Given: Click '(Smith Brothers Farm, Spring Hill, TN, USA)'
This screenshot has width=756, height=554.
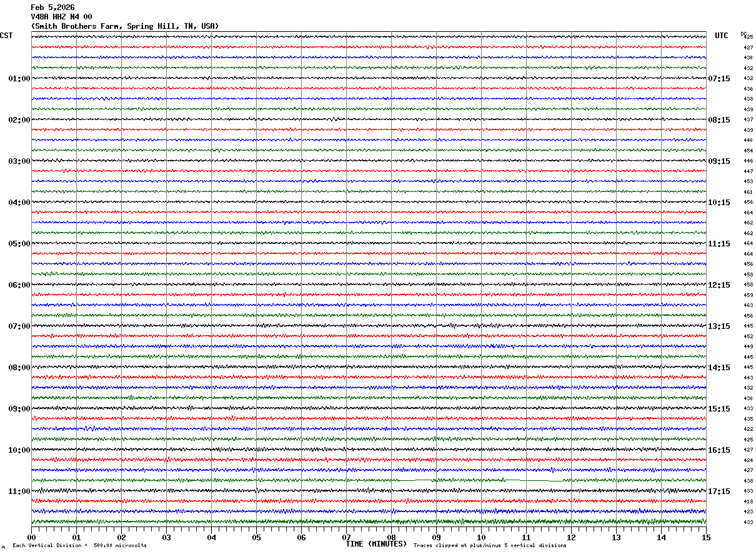Looking at the screenshot, I should coord(125,26).
